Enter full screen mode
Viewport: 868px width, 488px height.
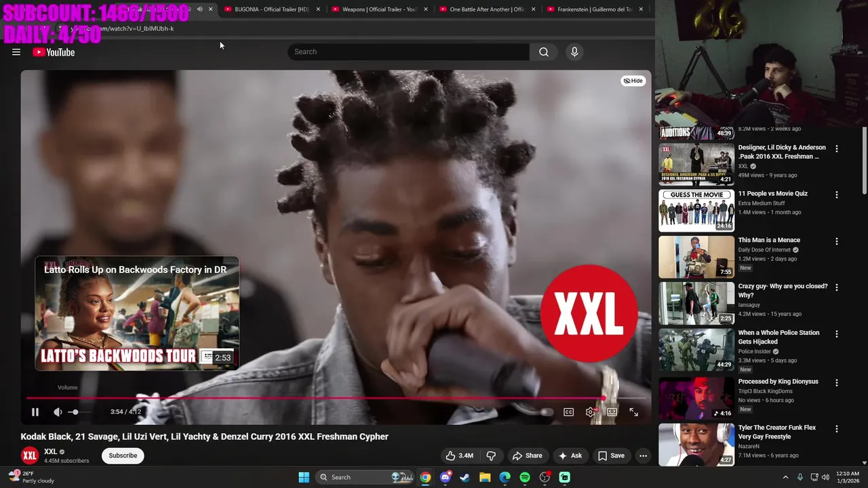(x=633, y=412)
